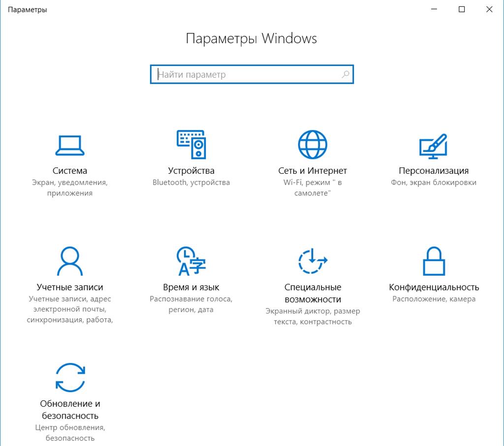Open the Специальные возможности dashed clock icon
Image resolution: width=504 pixels, height=446 pixels.
(x=313, y=261)
